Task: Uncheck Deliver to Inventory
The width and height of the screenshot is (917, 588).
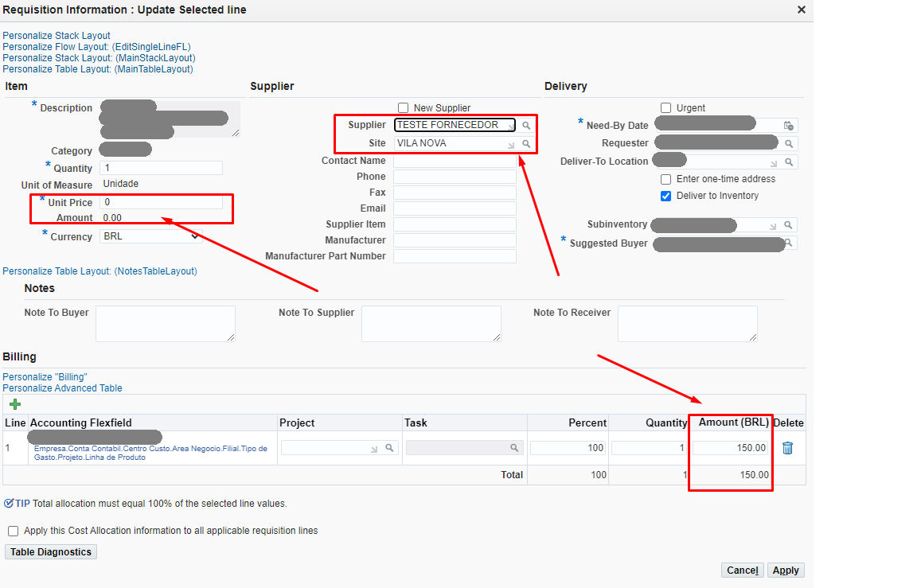Action: click(x=665, y=196)
